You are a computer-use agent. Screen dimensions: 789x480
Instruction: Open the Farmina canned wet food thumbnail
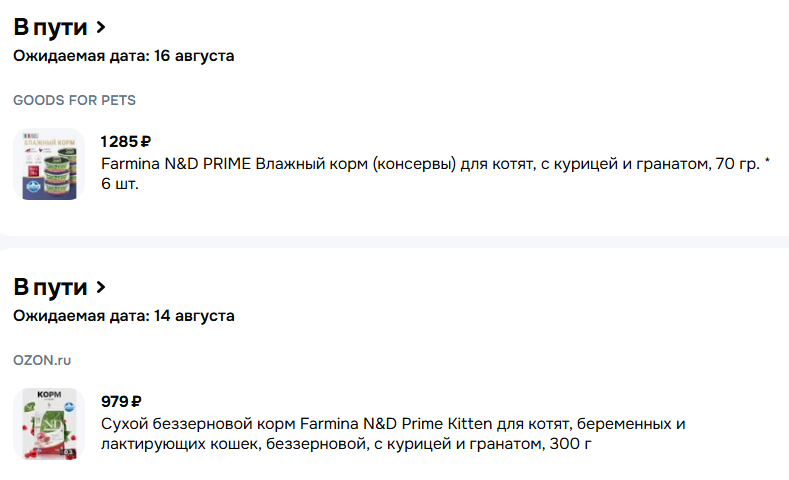[49, 164]
